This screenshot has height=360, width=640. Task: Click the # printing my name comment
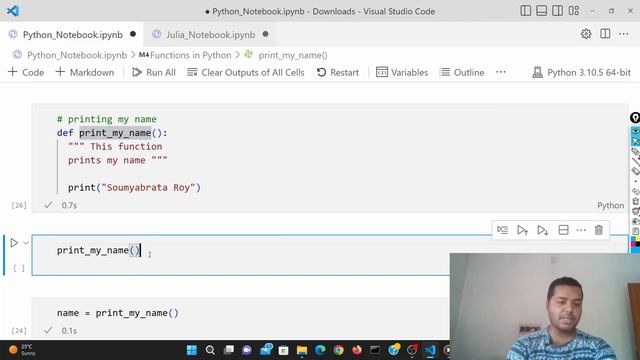pyautogui.click(x=107, y=119)
